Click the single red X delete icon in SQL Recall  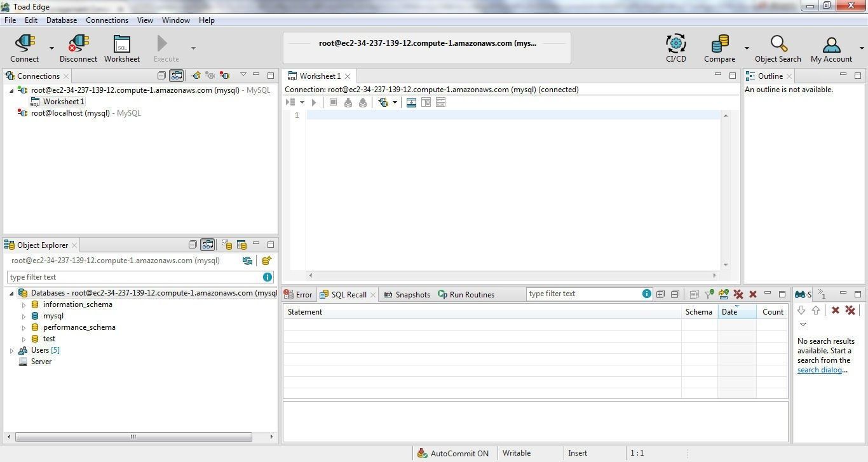[x=753, y=294]
